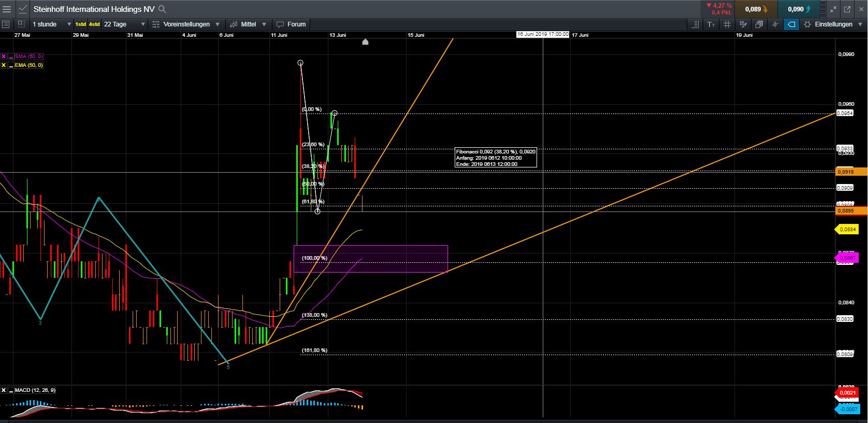
Task: Click the 0,0954 price axis label
Action: 845,114
